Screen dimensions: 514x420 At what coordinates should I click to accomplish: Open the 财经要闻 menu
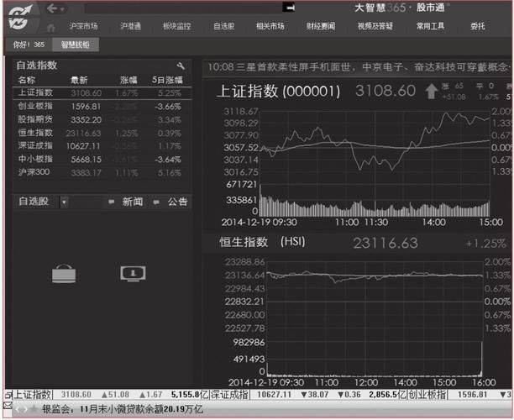pyautogui.click(x=321, y=26)
